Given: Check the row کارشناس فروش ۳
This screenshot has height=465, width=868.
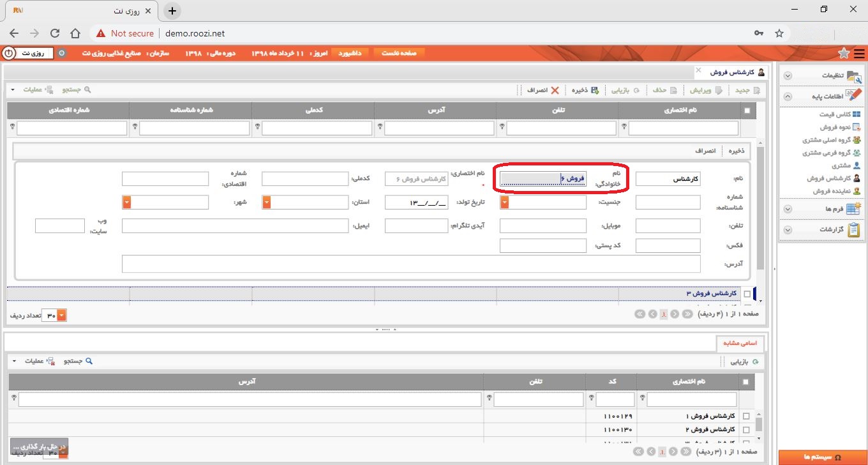Looking at the screenshot, I should (747, 294).
